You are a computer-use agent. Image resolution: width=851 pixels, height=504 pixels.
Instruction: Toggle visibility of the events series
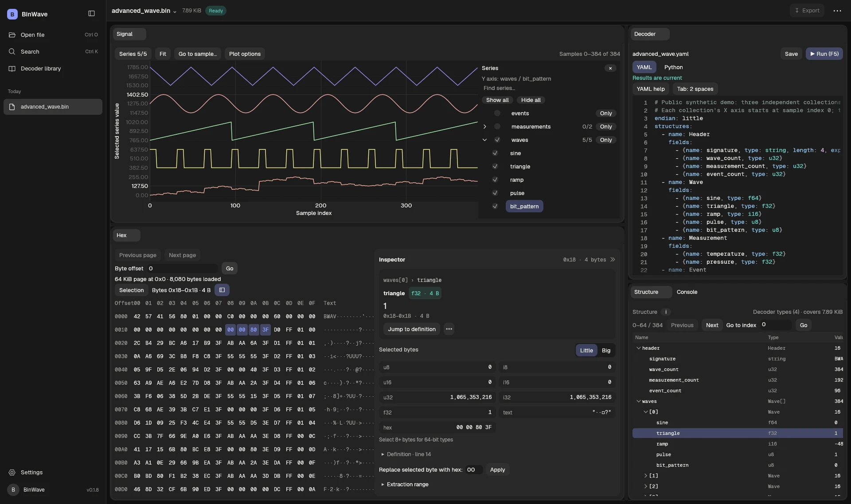pos(497,113)
